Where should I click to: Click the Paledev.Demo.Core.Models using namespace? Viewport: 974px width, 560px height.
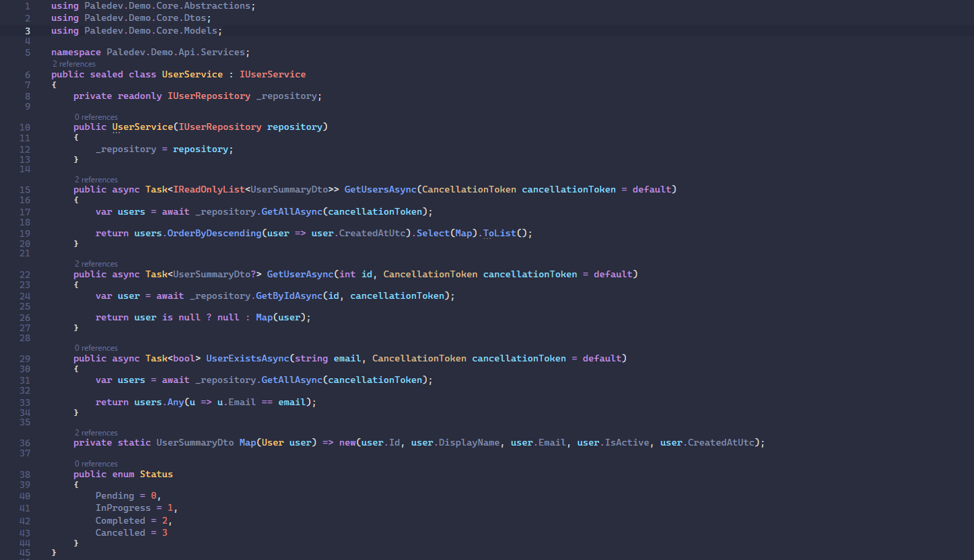[x=151, y=31]
